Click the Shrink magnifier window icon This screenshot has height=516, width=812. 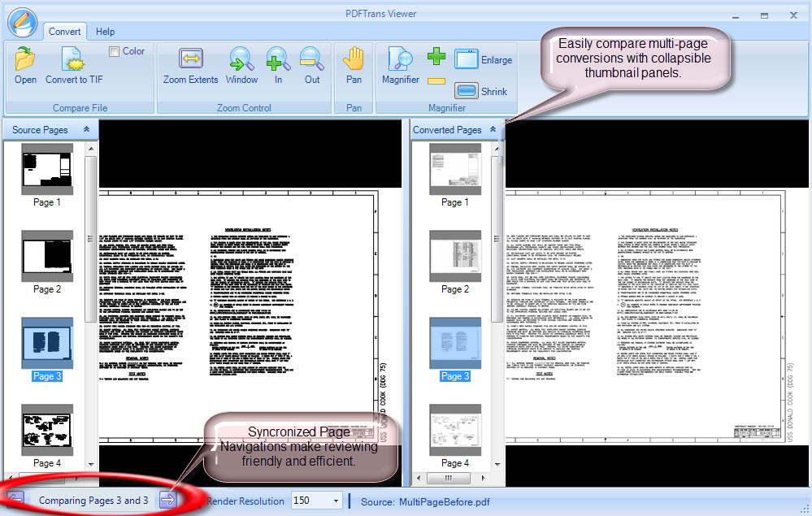466,90
